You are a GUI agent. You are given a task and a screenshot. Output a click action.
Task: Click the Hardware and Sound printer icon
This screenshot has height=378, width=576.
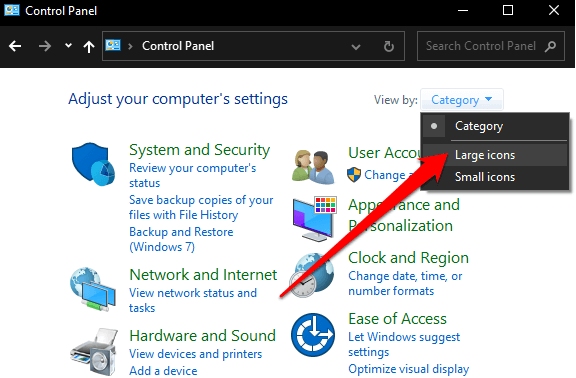(x=94, y=352)
